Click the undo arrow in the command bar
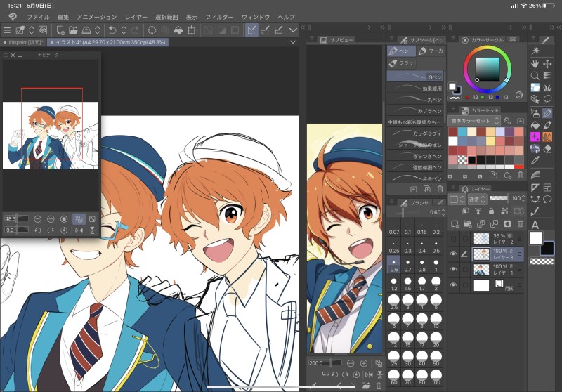 pos(112,30)
